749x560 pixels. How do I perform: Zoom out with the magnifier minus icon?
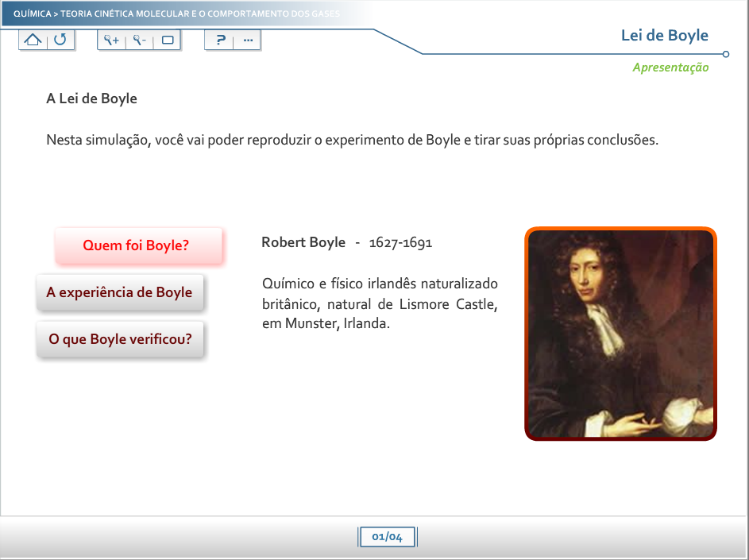pos(140,41)
